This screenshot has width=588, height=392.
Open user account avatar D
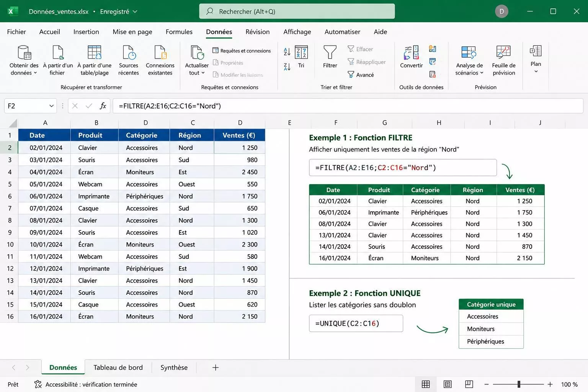coord(501,11)
